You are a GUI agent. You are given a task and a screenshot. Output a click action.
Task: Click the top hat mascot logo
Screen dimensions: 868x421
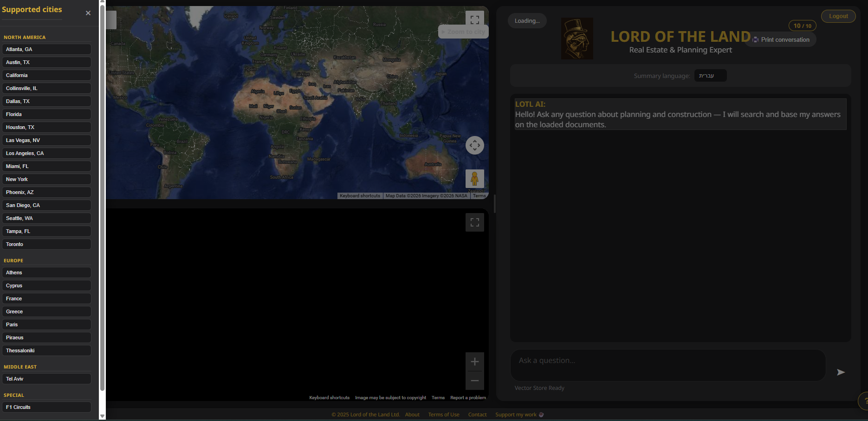point(577,38)
